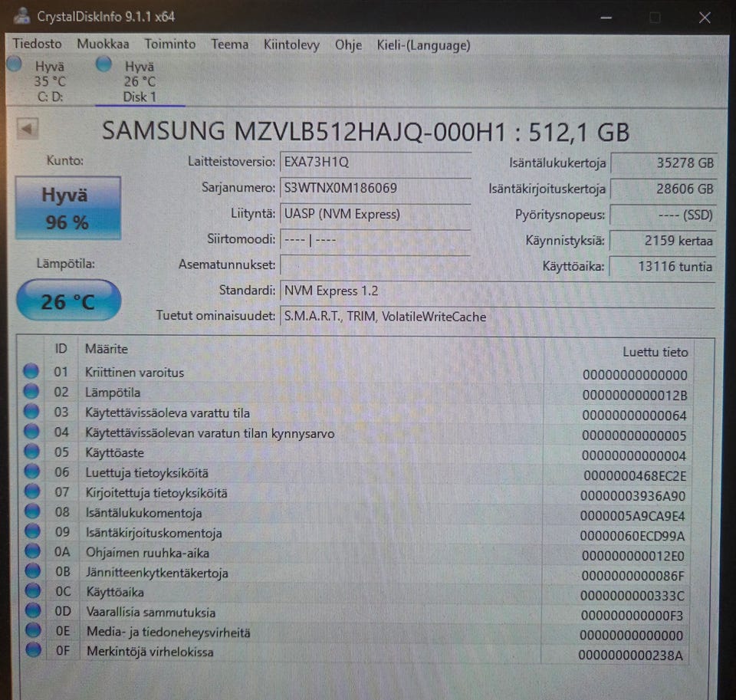The width and height of the screenshot is (736, 700).
Task: Select the Käyttöaste attribute row
Action: point(355,454)
